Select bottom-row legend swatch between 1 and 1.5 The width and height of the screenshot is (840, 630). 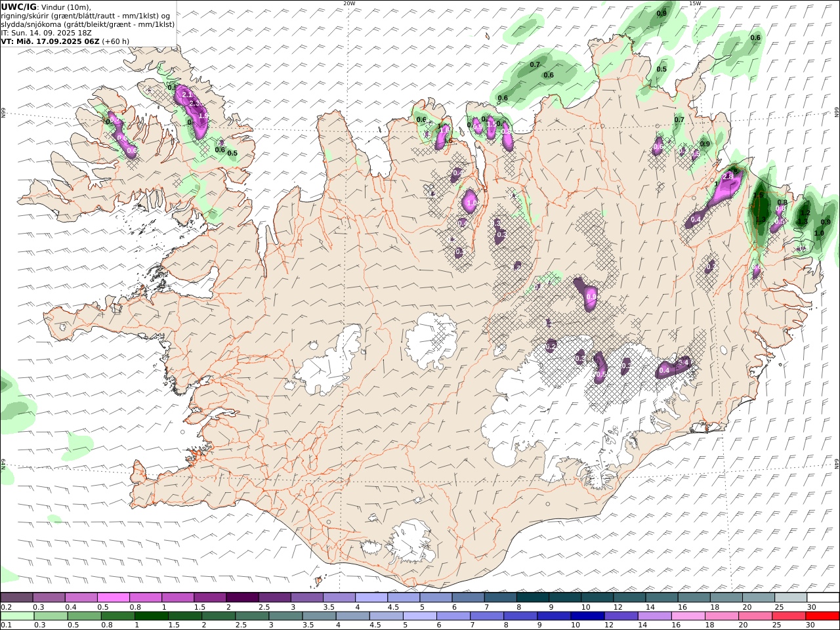(151, 616)
